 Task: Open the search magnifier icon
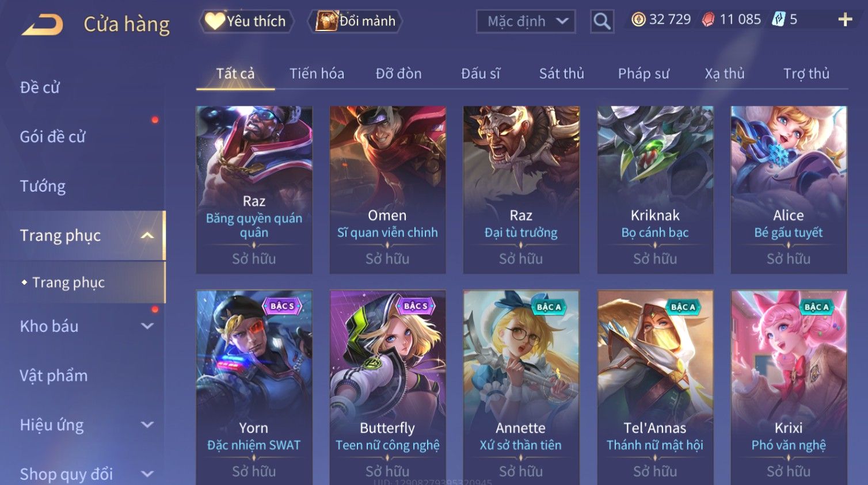click(602, 22)
